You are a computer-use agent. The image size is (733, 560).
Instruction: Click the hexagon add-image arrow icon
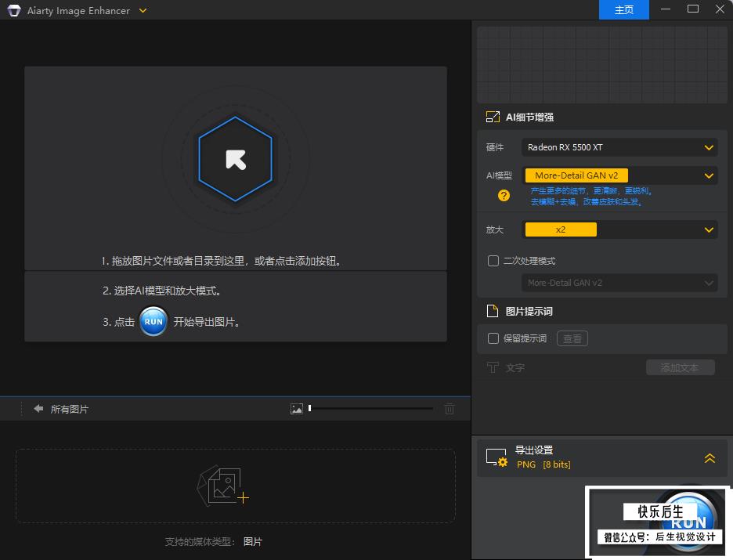tap(236, 160)
